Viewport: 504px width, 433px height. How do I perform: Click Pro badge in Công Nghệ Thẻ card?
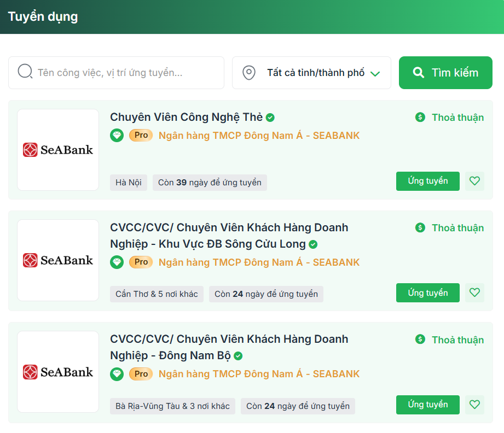tap(141, 135)
